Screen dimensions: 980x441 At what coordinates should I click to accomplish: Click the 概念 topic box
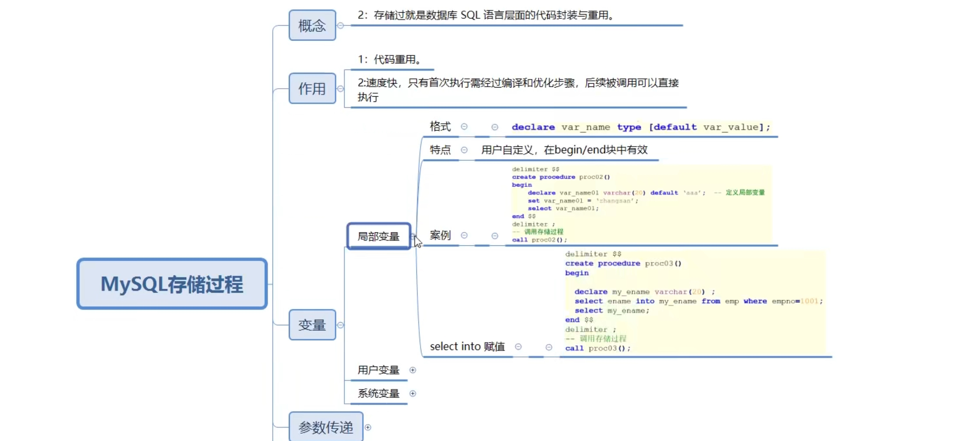tap(312, 26)
